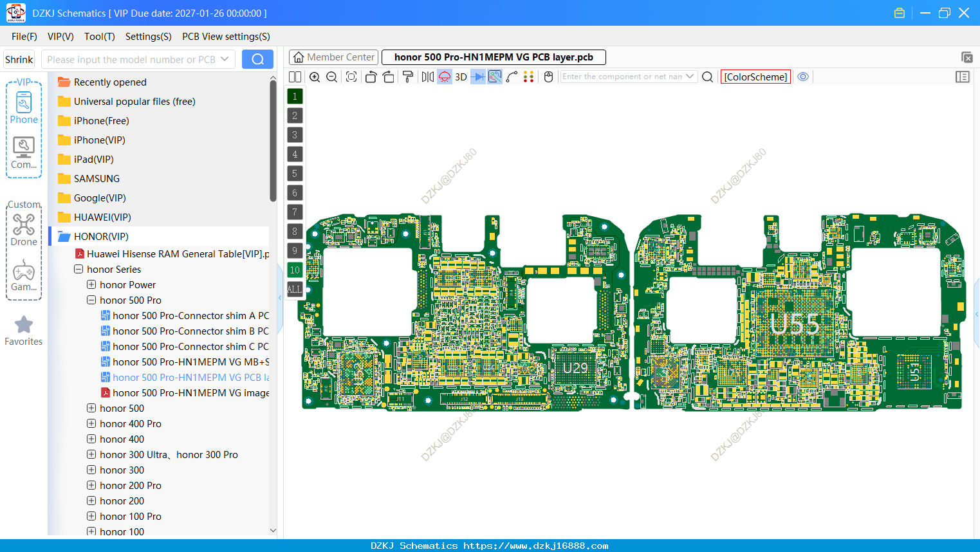
Task: Open the Tool(T) menu
Action: coord(100,37)
